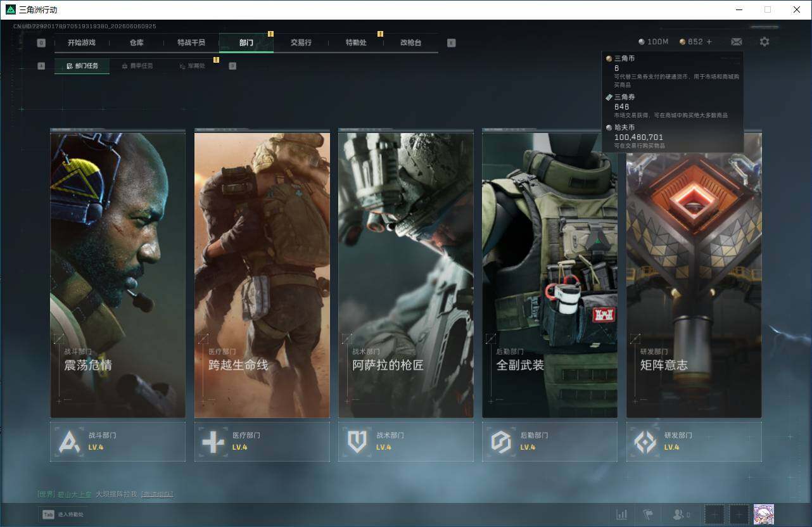
Task: Select the 部门任务 sub-tab
Action: point(82,66)
